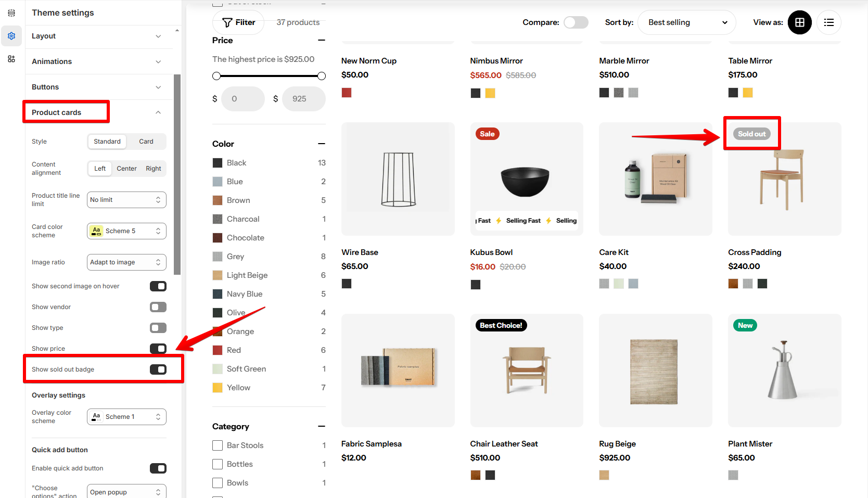Set content alignment to Center
The height and width of the screenshot is (498, 868).
coord(126,169)
